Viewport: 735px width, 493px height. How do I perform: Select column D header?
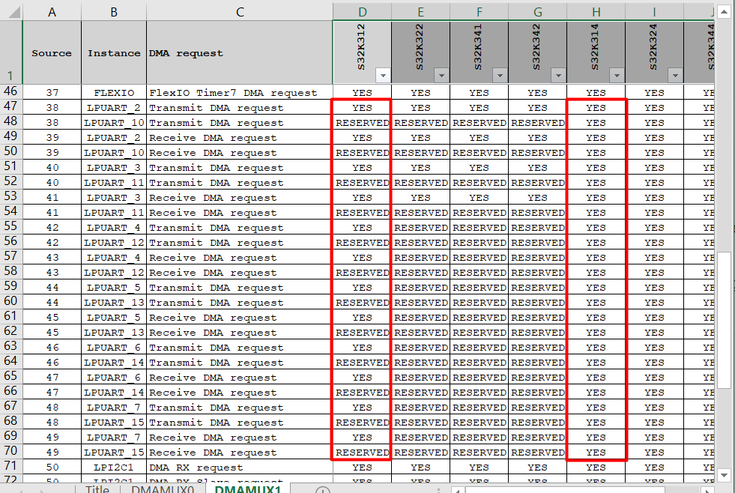click(x=362, y=11)
